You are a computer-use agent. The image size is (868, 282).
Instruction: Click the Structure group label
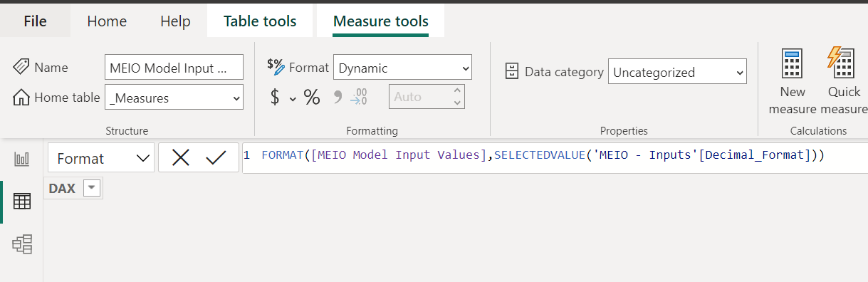(127, 131)
